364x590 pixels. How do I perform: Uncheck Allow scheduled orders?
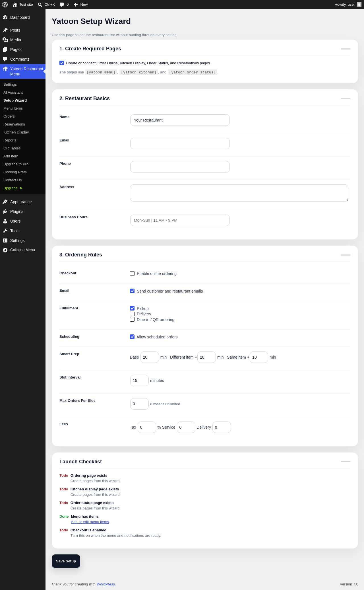click(132, 337)
